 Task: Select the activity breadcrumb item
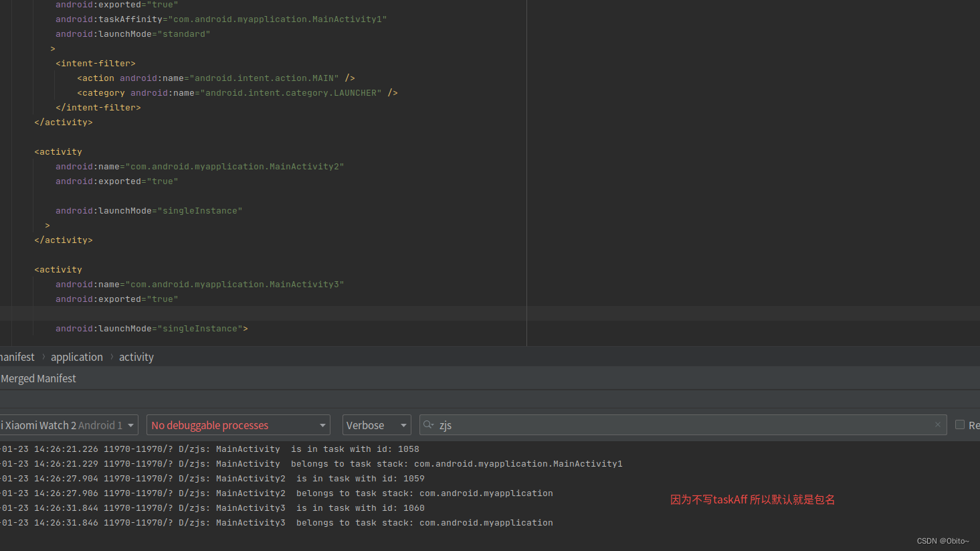coord(136,357)
